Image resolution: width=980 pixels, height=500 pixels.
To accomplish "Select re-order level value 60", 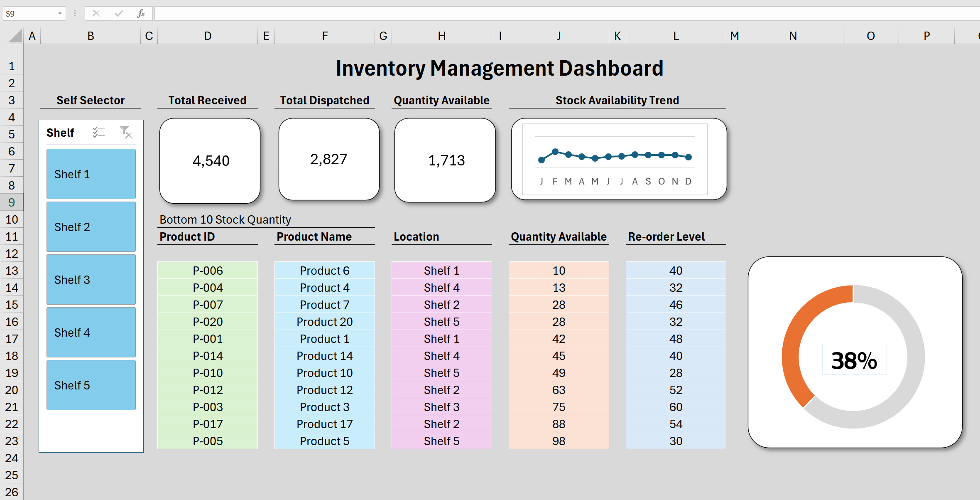I will (676, 407).
